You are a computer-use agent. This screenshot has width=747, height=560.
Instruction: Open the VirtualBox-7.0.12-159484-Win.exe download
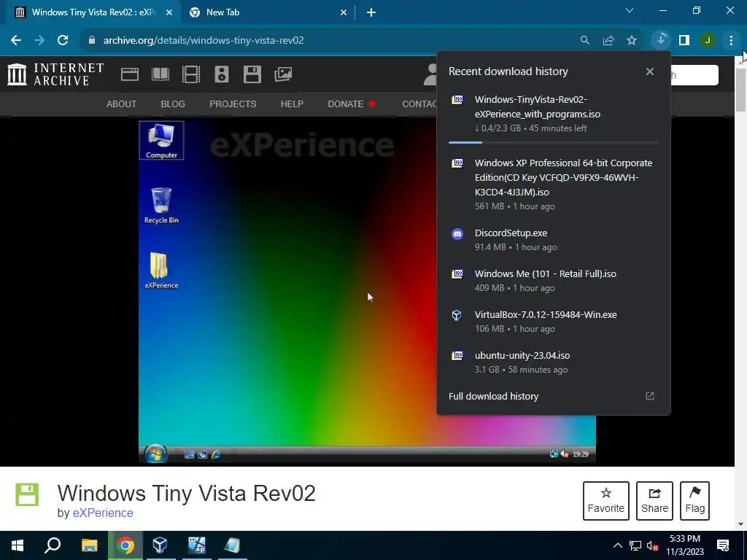[554, 322]
